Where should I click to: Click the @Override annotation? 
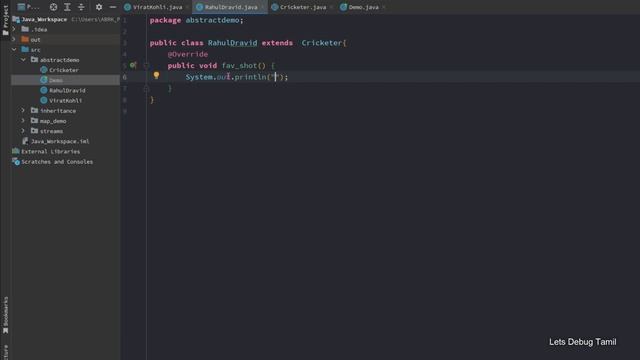188,54
